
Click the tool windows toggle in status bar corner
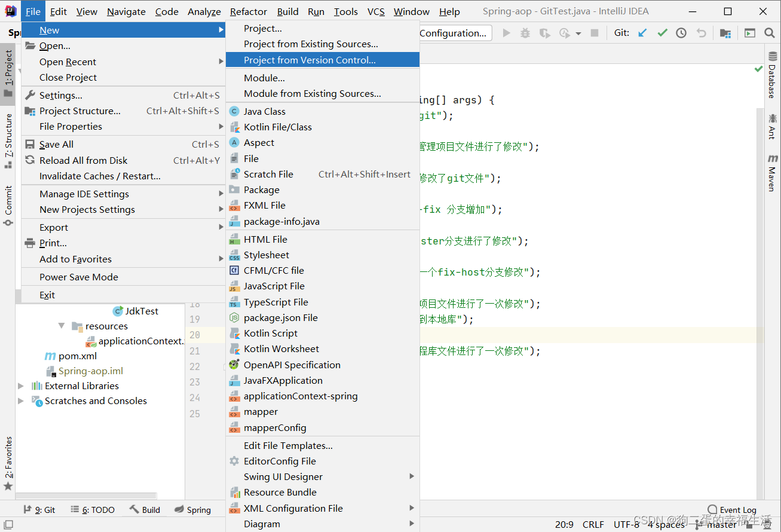pos(8,525)
